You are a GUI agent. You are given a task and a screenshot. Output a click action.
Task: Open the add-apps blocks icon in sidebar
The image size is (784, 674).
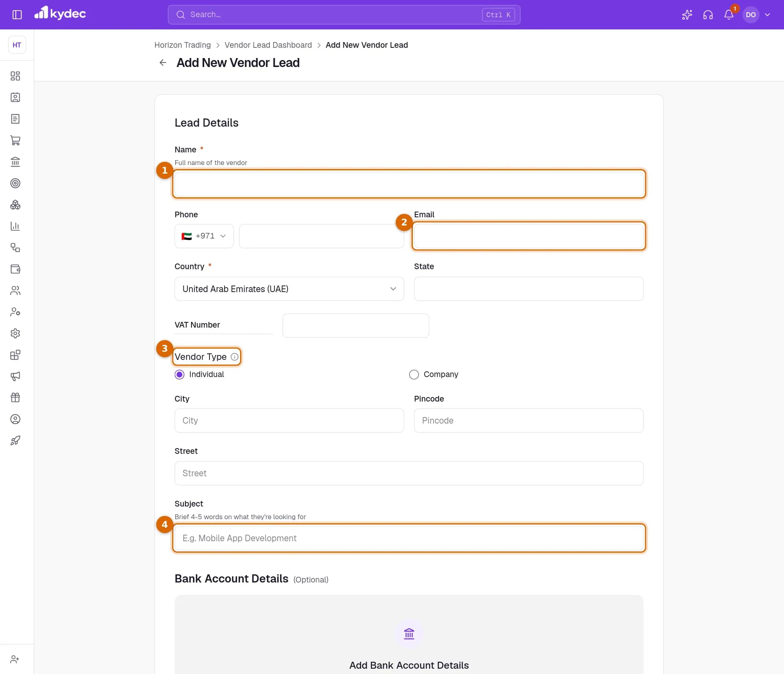tap(15, 355)
